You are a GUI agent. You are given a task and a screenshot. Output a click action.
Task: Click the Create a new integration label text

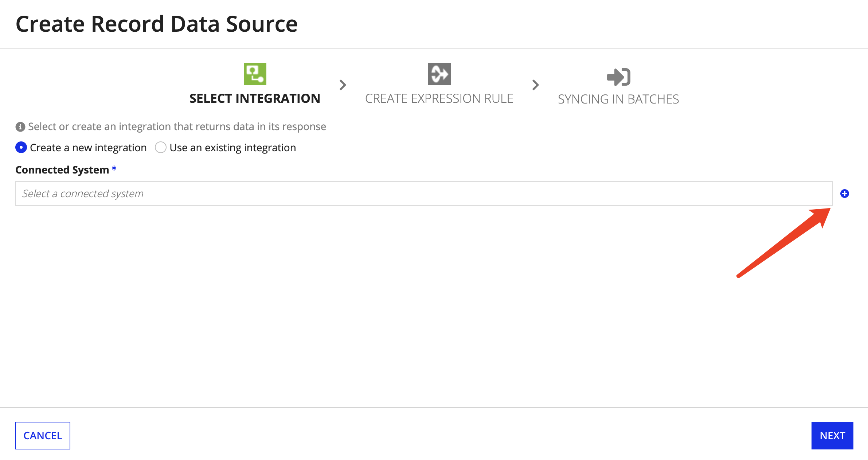tap(88, 148)
